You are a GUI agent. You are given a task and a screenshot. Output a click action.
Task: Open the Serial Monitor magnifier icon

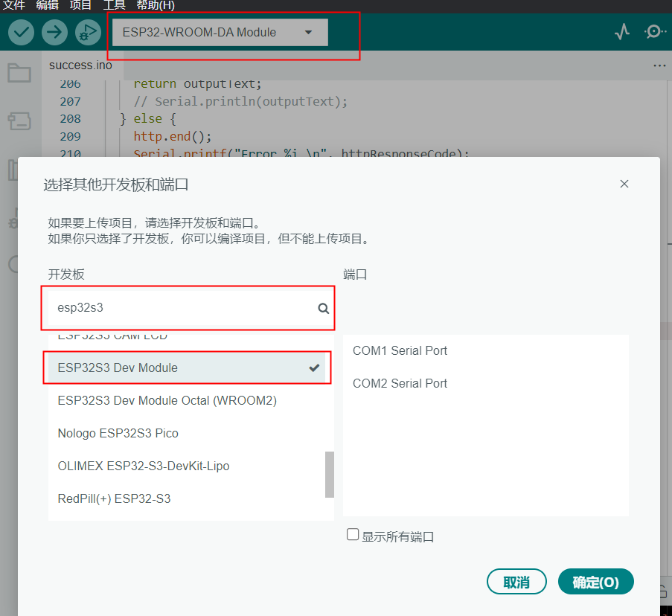[x=654, y=32]
